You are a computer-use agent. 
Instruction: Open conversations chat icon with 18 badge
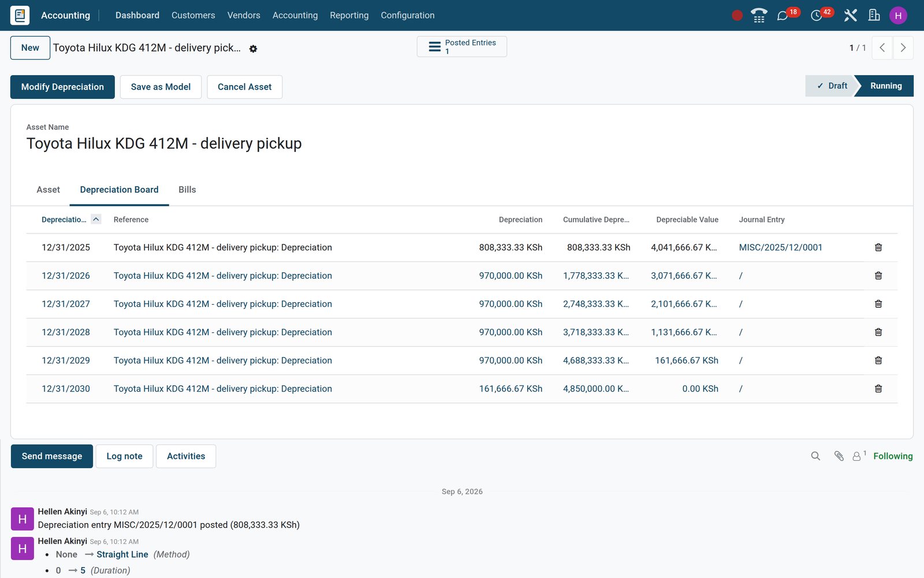pos(783,16)
